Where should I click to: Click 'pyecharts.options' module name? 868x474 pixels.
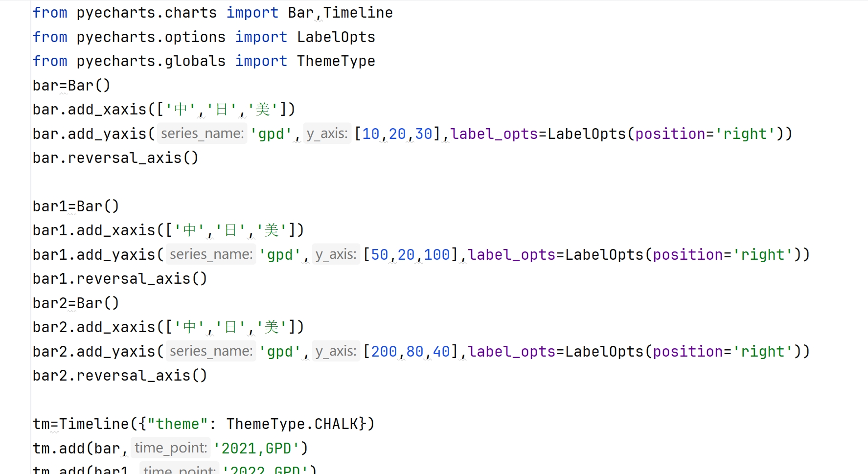151,37
